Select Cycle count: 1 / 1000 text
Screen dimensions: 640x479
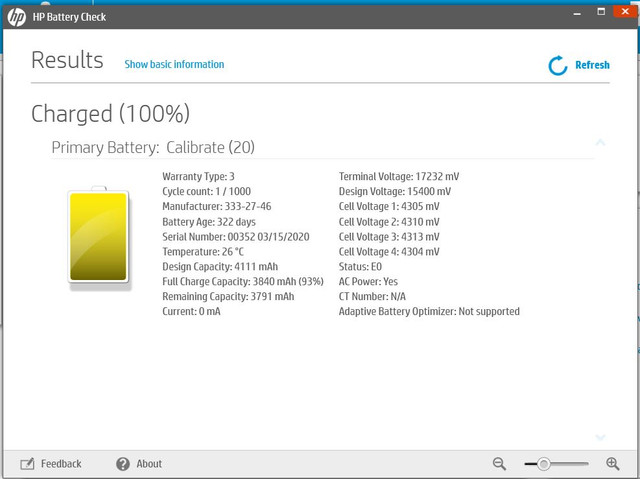tap(207, 191)
